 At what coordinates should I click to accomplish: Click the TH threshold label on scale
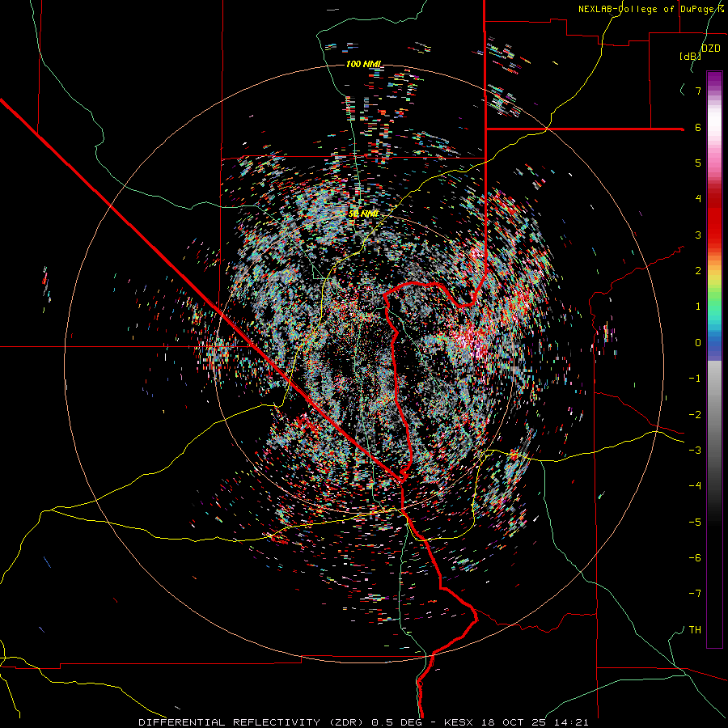click(x=695, y=629)
